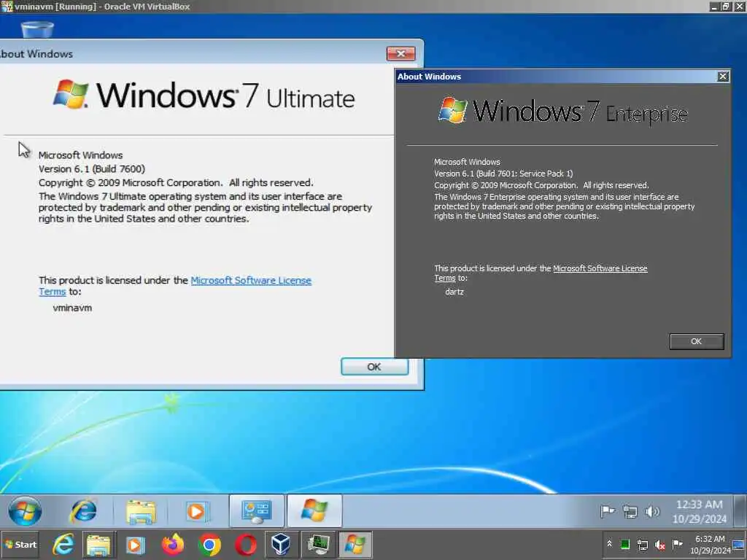Click the licensee name "dartz"

454,292
